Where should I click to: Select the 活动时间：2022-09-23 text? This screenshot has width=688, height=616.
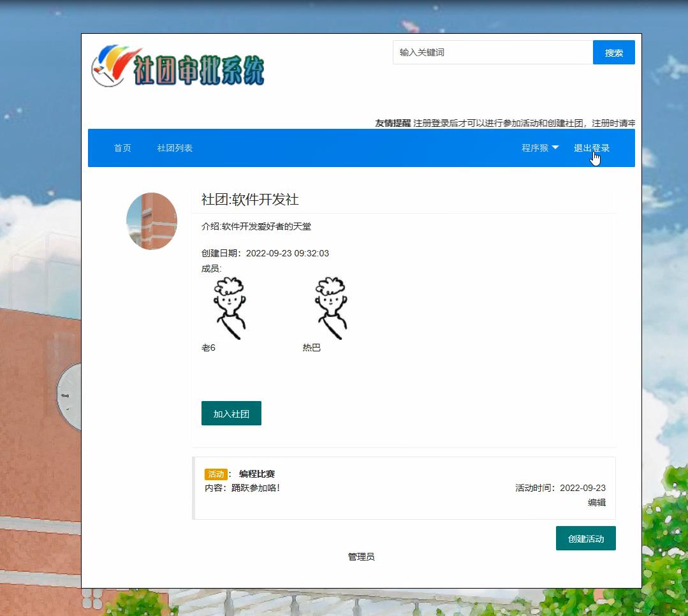tap(560, 488)
